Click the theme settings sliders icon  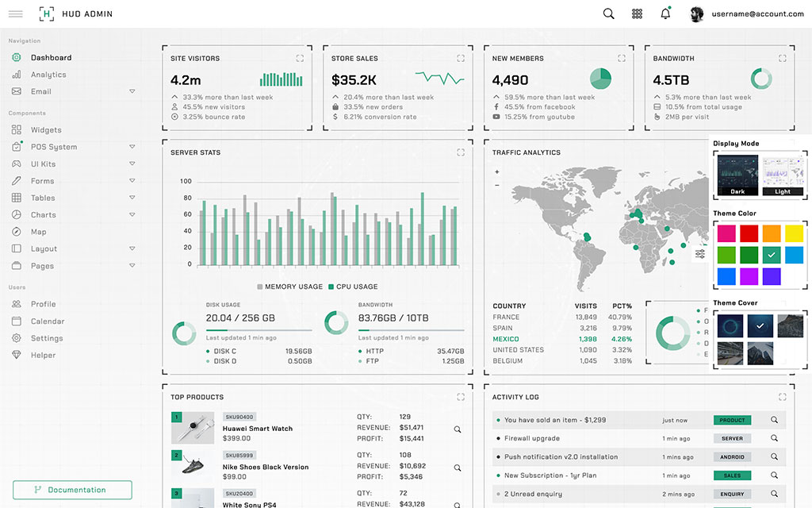tap(700, 254)
